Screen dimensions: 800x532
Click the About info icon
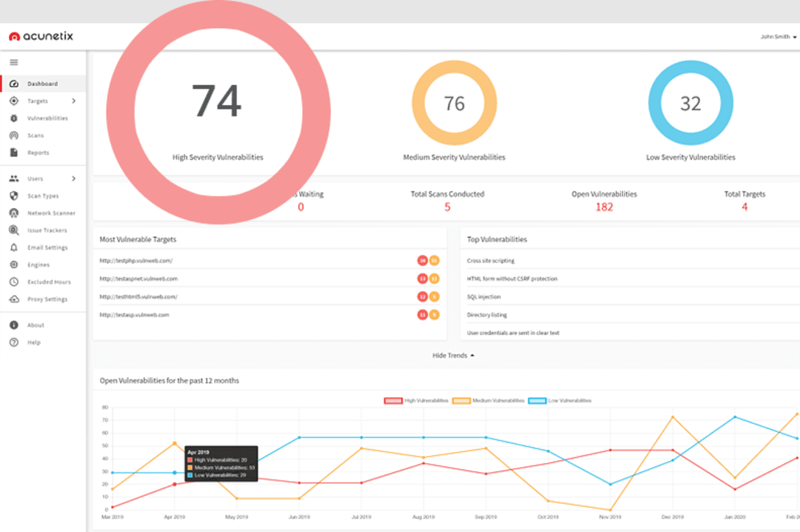pyautogui.click(x=13, y=325)
